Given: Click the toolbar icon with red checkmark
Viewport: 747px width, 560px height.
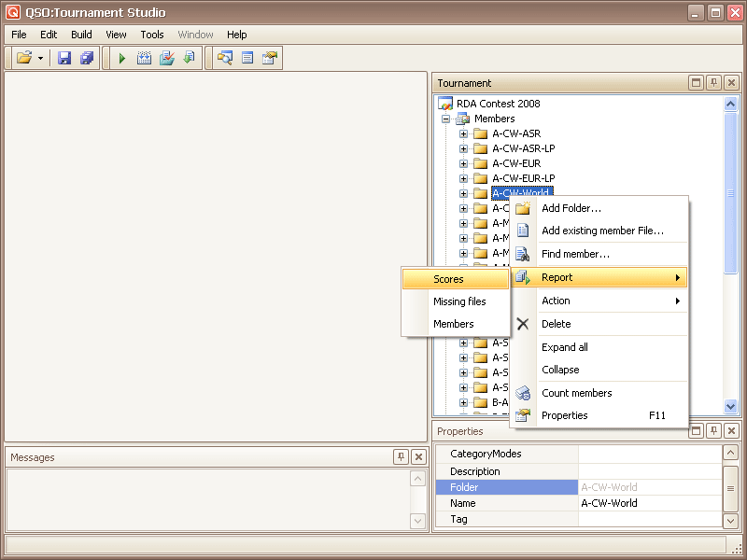Looking at the screenshot, I should (x=167, y=58).
